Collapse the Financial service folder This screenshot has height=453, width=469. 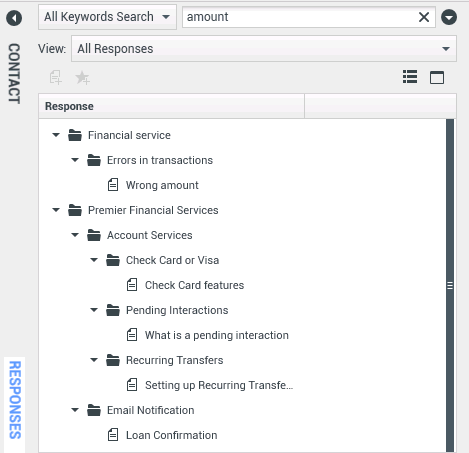coord(56,135)
